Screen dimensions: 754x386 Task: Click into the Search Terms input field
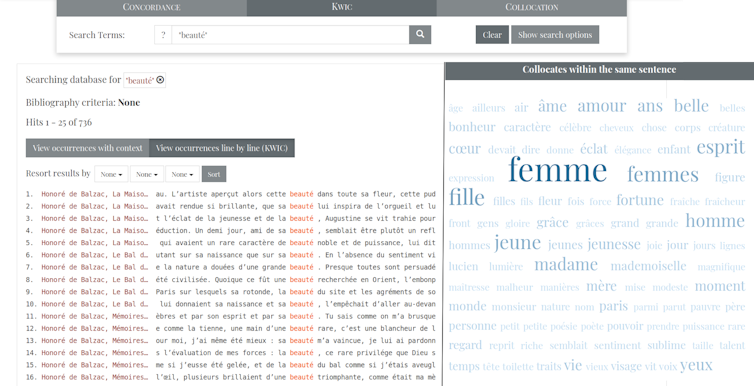pyautogui.click(x=290, y=35)
